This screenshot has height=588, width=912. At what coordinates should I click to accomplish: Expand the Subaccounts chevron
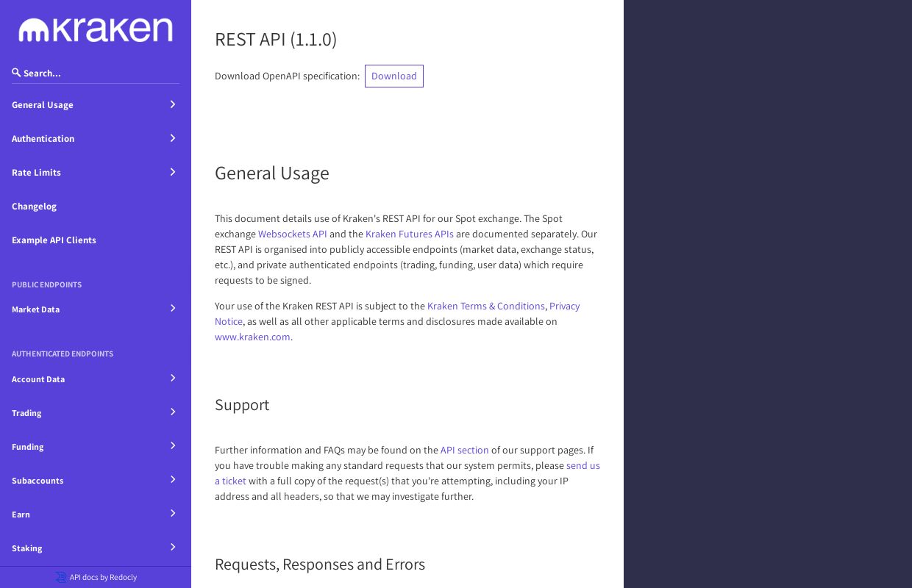[x=173, y=479]
